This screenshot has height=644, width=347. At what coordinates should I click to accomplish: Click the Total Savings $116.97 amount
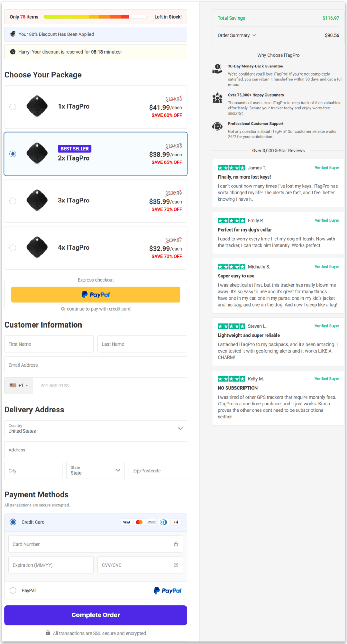331,18
